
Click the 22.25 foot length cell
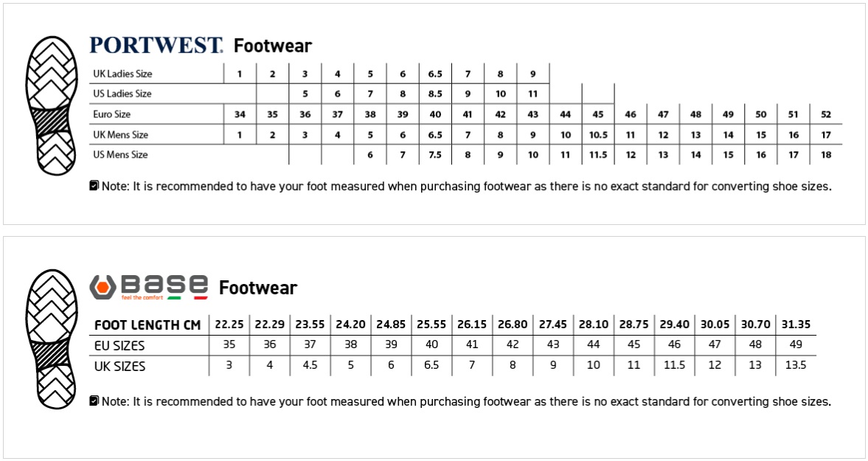pyautogui.click(x=229, y=325)
